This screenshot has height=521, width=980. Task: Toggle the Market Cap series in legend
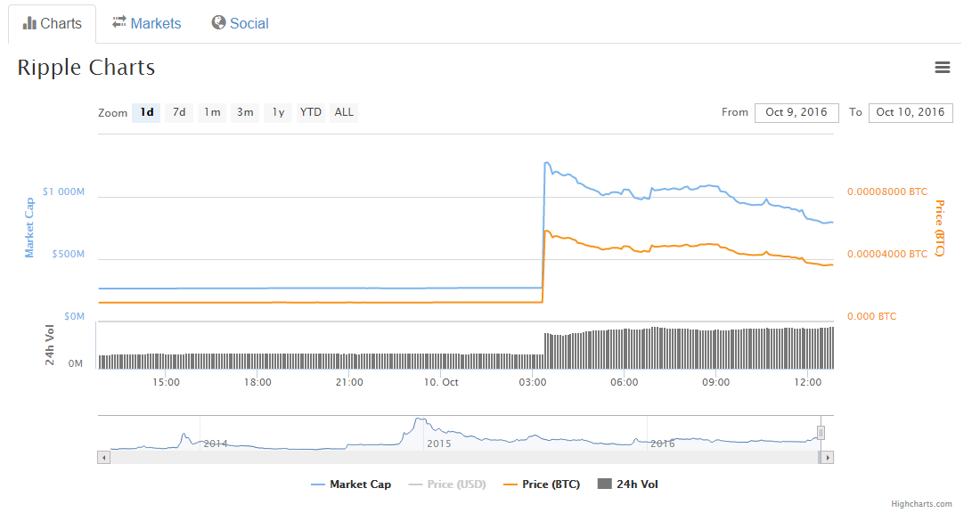click(x=351, y=484)
